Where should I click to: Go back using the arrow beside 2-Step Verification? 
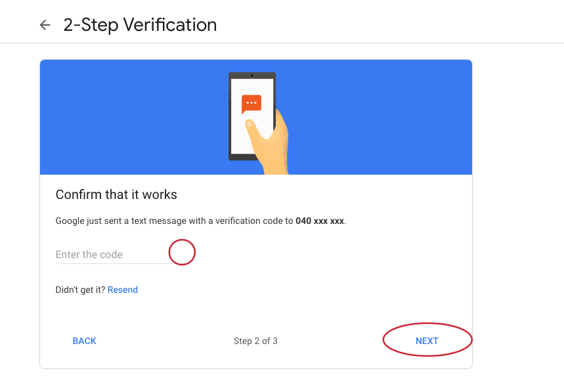pyautogui.click(x=45, y=25)
